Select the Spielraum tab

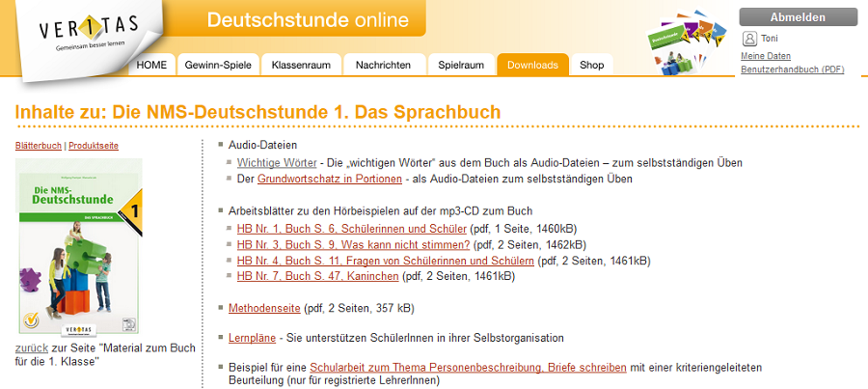pos(461,65)
